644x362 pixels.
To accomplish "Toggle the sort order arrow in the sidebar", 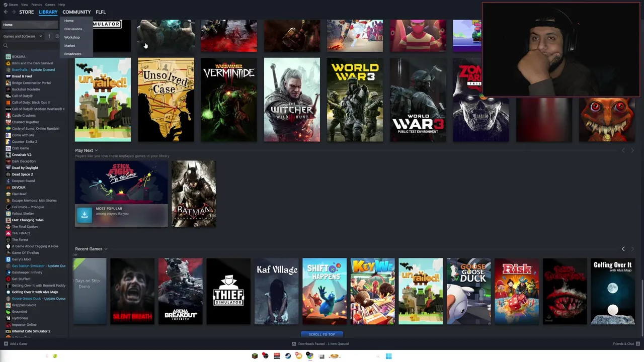I will click(49, 36).
